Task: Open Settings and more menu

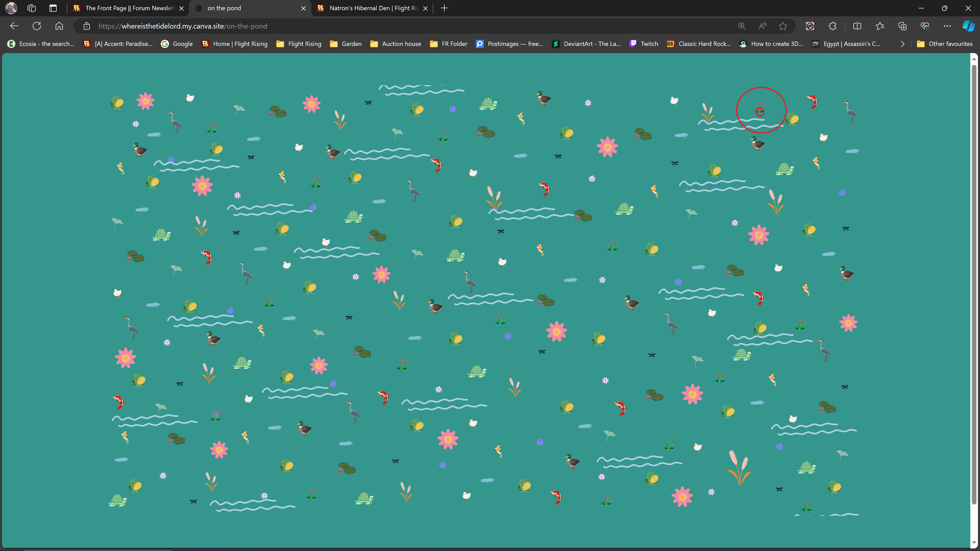Action: pos(947,26)
